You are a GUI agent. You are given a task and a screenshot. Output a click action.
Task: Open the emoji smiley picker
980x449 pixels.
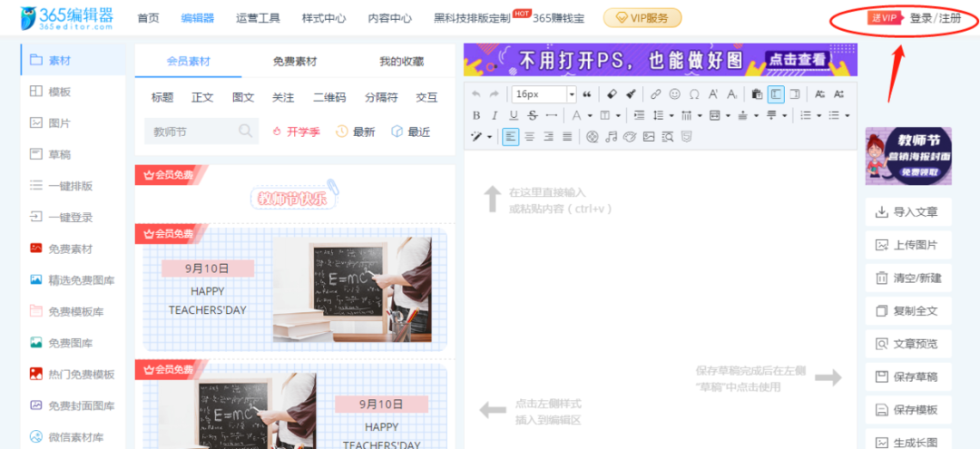(x=674, y=94)
